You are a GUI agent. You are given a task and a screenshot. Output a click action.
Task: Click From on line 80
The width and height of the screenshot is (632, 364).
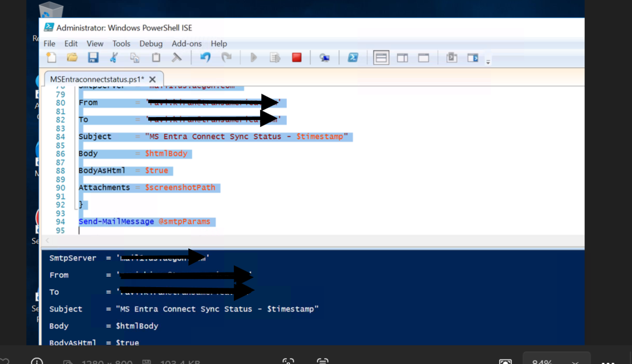[x=88, y=103]
